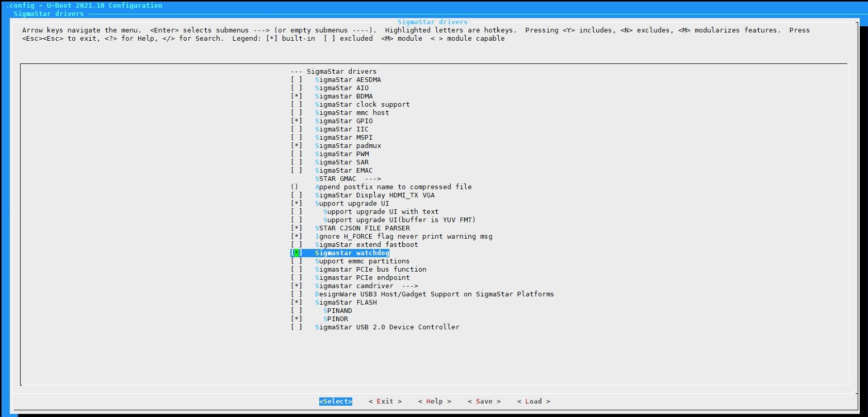Enable DesignWare USB3 Host/Gadget Support
This screenshot has height=417, width=868.
pos(422,294)
